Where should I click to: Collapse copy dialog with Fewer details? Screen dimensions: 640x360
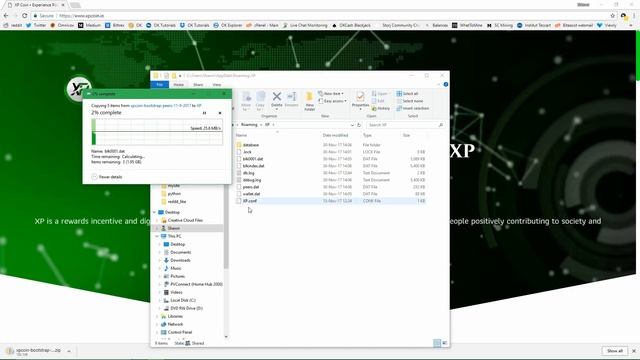pos(107,177)
